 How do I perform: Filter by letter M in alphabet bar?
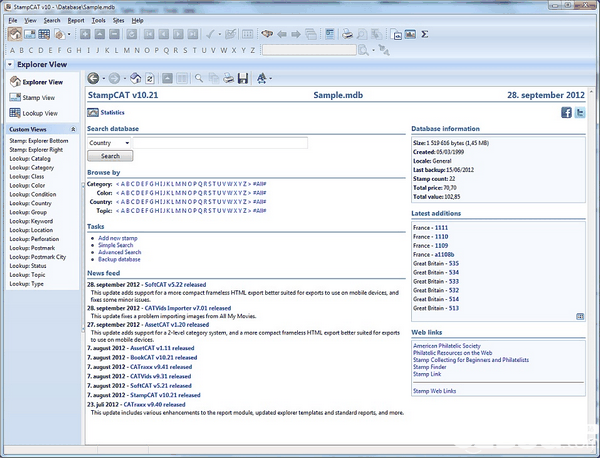[127, 50]
